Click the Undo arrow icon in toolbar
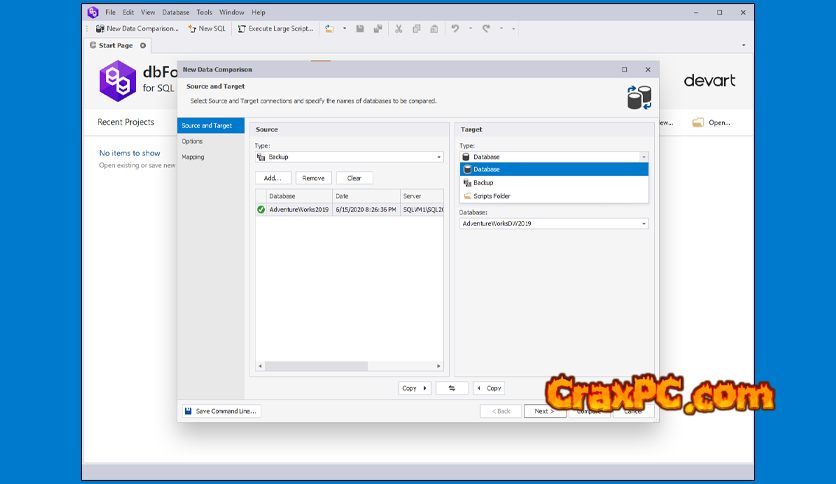 click(x=455, y=29)
